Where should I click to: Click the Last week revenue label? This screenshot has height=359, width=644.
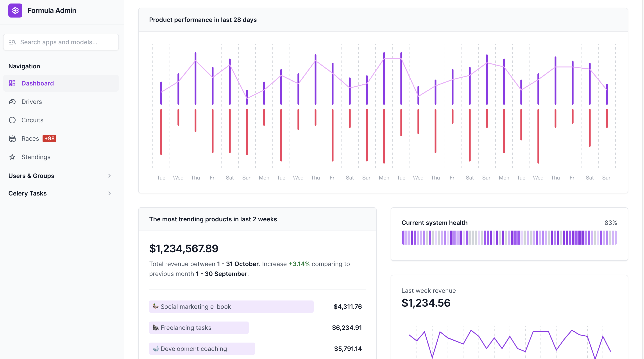(x=429, y=291)
